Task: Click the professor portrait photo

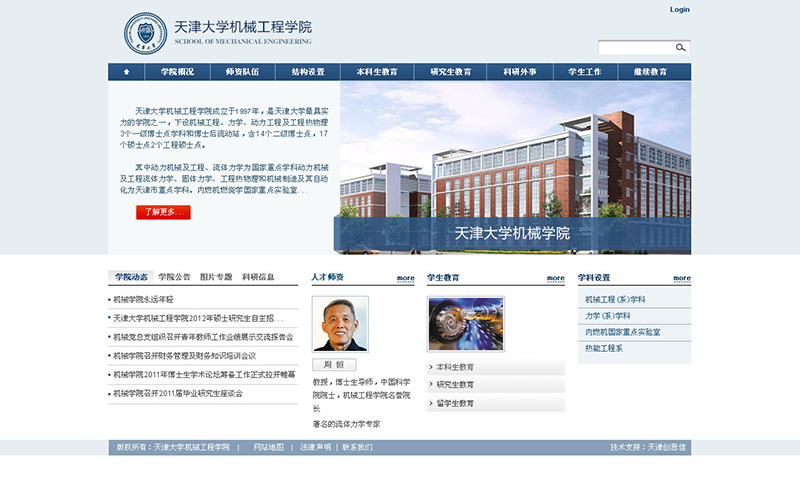Action: [x=340, y=324]
